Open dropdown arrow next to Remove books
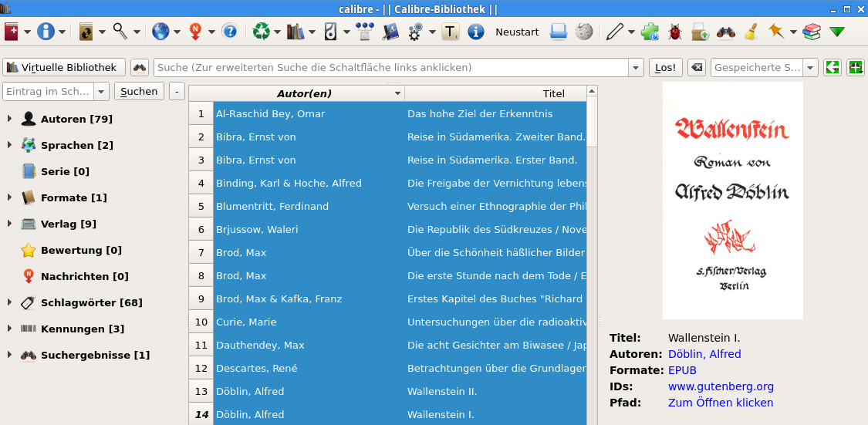The image size is (868, 425). 277,32
